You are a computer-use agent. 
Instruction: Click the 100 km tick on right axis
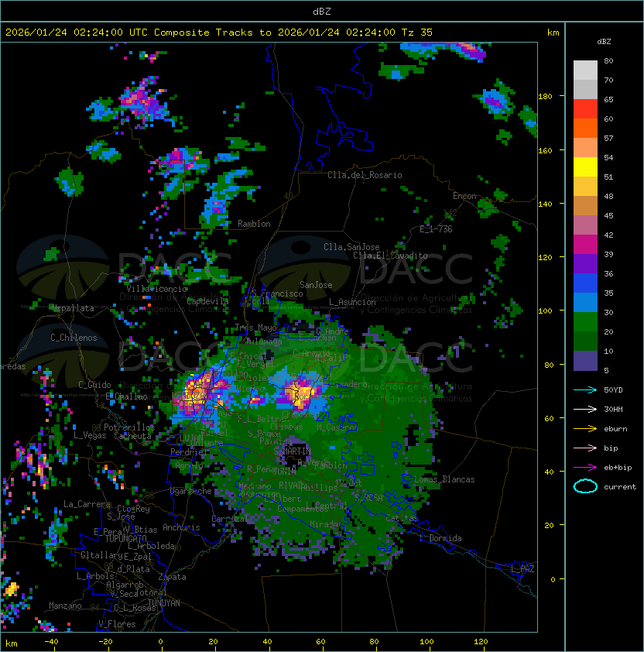[x=545, y=311]
